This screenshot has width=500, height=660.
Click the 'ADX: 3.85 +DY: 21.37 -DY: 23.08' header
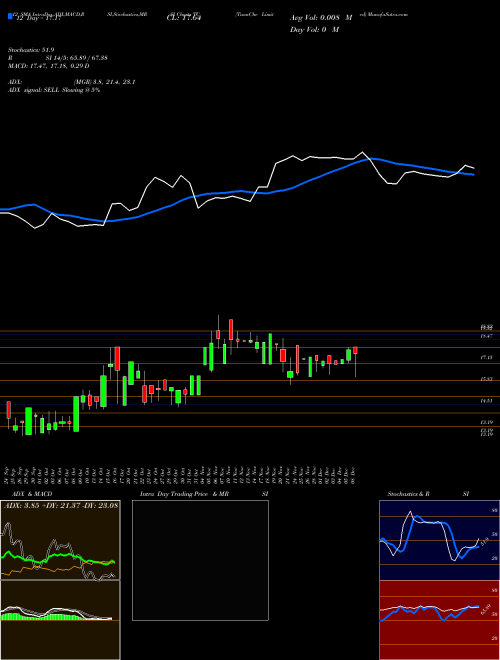(x=61, y=505)
